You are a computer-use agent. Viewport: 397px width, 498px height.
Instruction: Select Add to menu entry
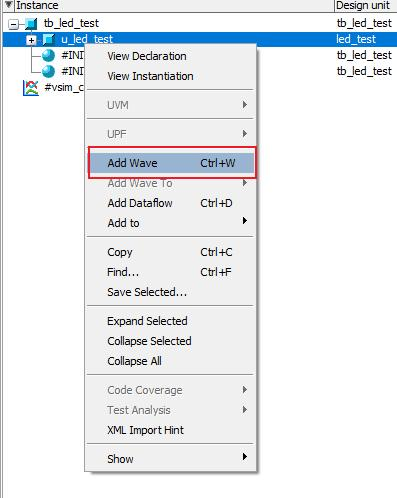(170, 223)
